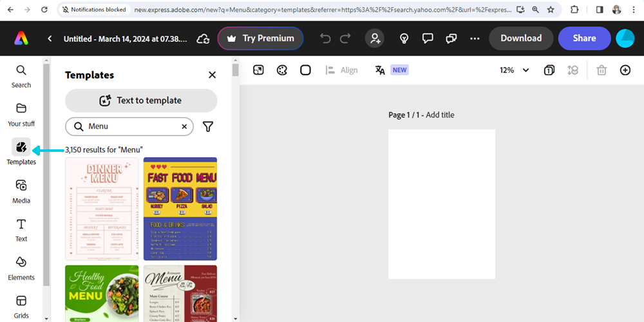Image resolution: width=644 pixels, height=322 pixels.
Task: Select the Fast Food Menu template
Action: point(180,209)
